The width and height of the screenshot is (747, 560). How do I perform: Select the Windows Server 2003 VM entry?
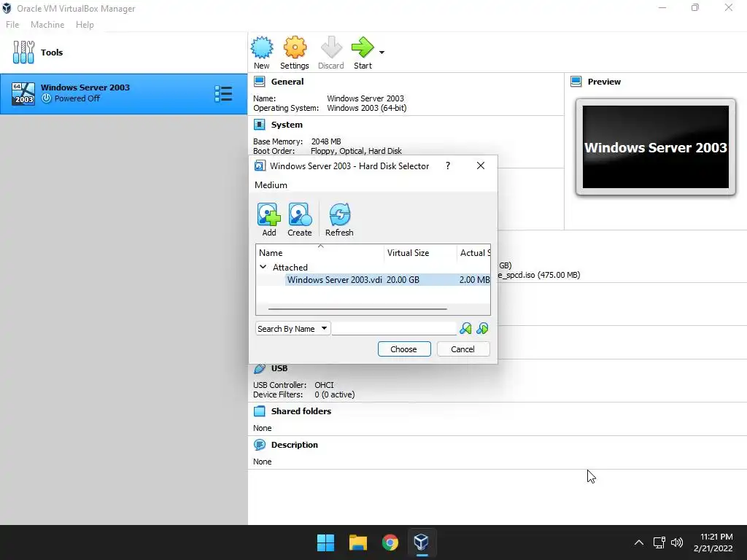pyautogui.click(x=124, y=94)
